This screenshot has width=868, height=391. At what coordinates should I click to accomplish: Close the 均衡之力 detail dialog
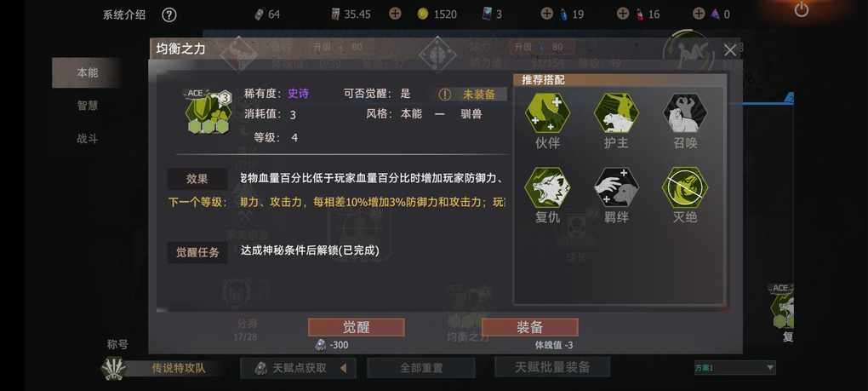[730, 50]
